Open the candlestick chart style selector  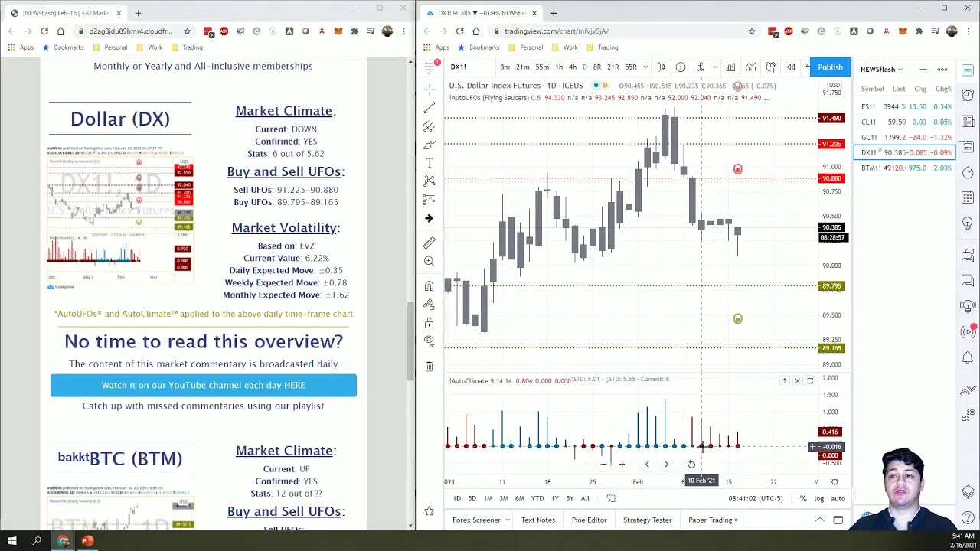(661, 67)
